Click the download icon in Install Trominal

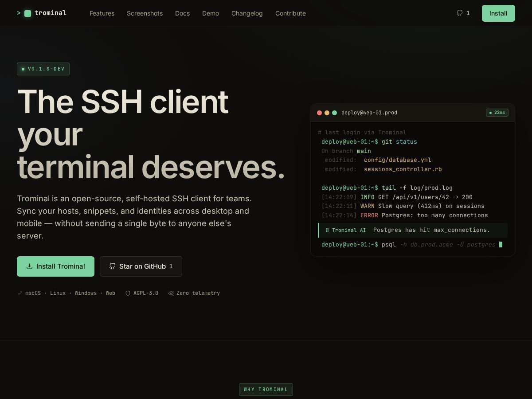[30, 266]
